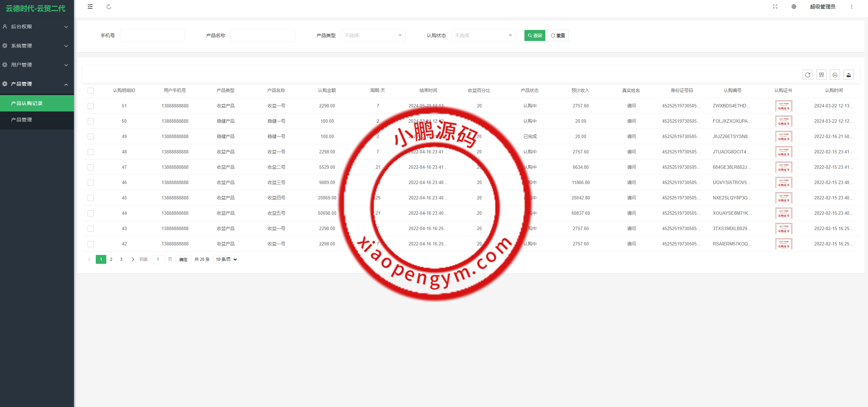Open the 产品类型 dropdown
Screen dimensions: 868x407
coord(373,35)
